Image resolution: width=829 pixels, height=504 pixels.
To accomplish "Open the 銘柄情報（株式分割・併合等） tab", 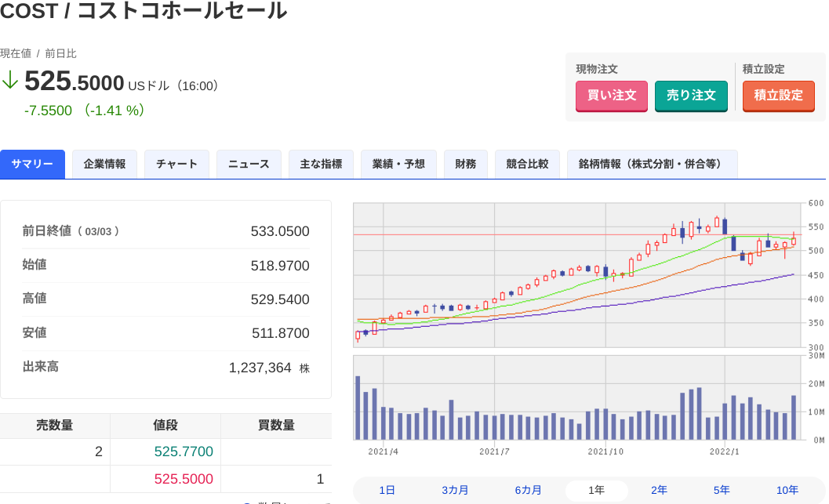I will tap(652, 165).
